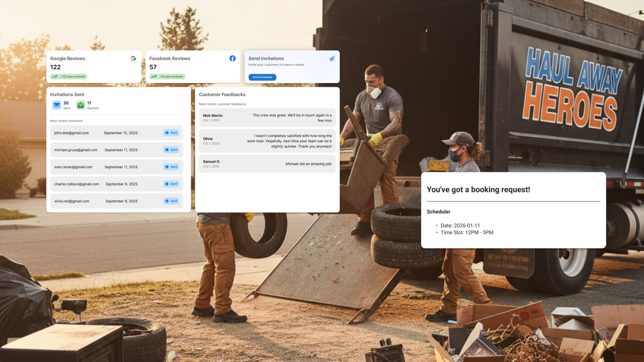This screenshot has width=644, height=362.
Task: Select the marc.levan@gmail.com invitation row
Action: (116, 167)
